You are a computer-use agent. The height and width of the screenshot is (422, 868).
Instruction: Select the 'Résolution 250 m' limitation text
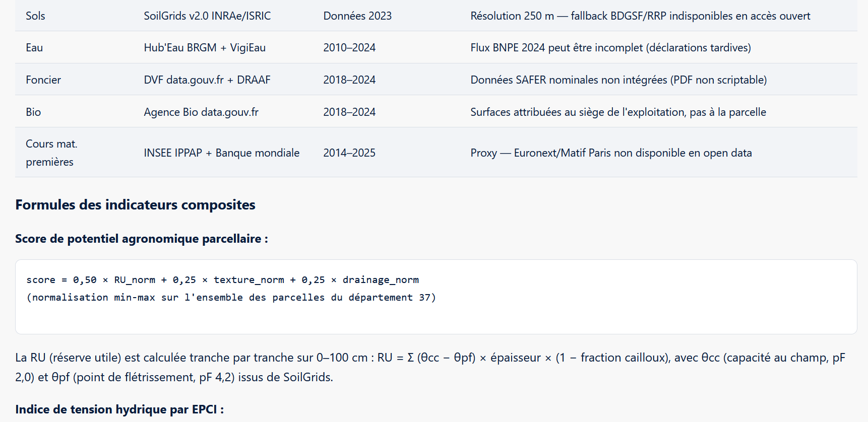[512, 16]
